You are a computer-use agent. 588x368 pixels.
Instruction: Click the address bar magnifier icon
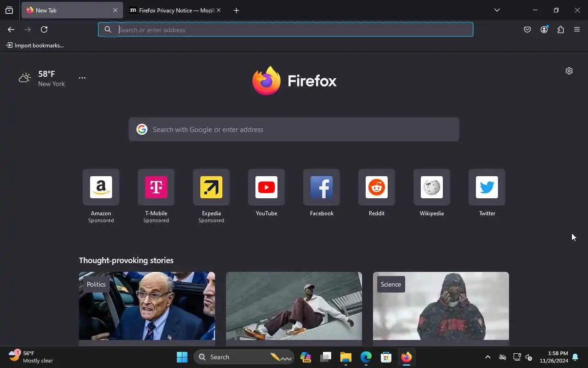(x=108, y=29)
